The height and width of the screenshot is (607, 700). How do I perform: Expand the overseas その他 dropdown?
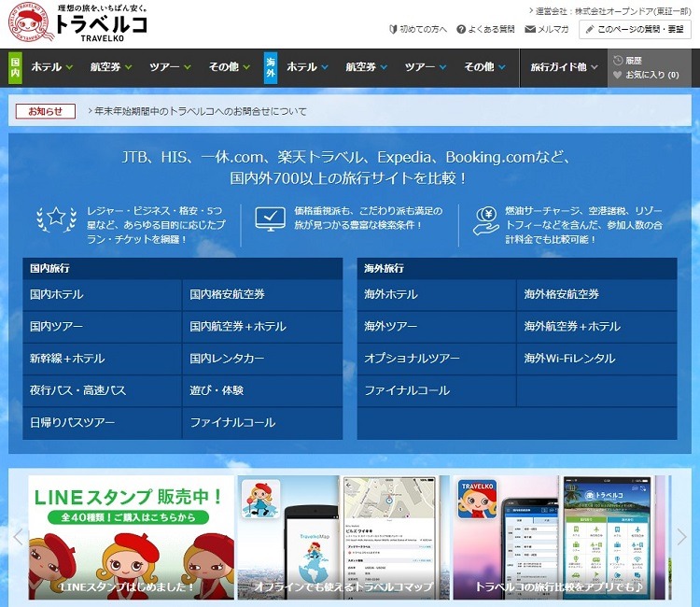(x=484, y=67)
